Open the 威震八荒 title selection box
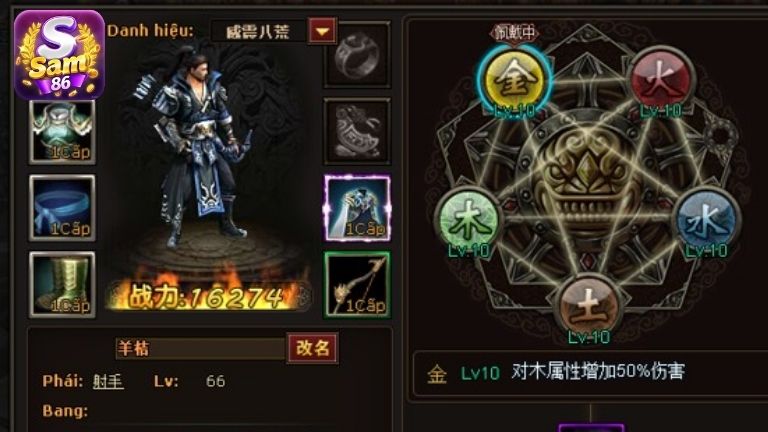This screenshot has width=768, height=432. (x=259, y=32)
